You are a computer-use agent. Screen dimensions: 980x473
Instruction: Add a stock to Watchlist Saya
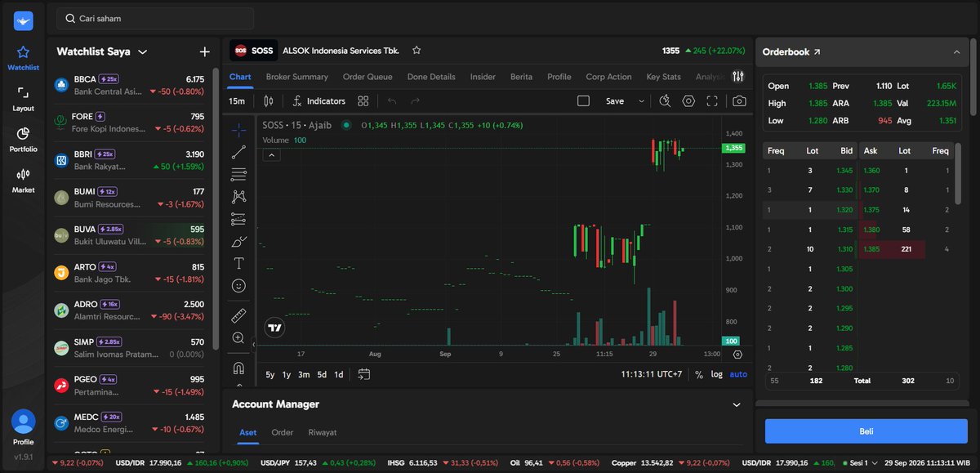204,51
